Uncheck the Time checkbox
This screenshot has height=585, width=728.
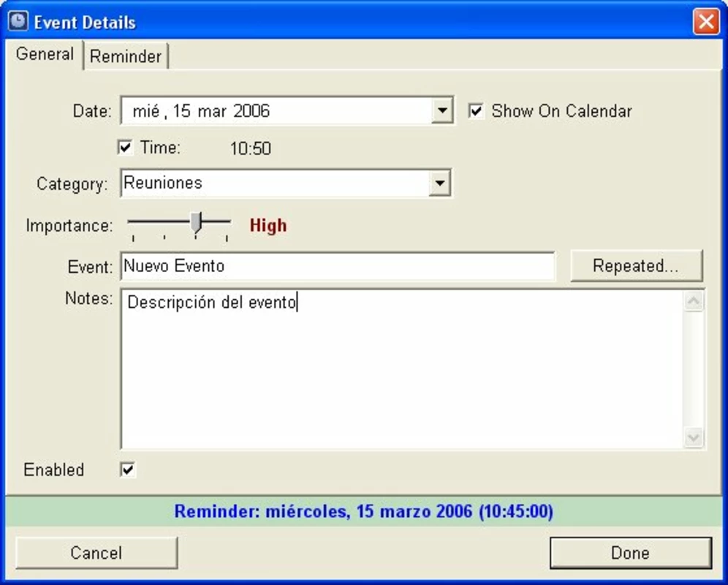pos(125,147)
